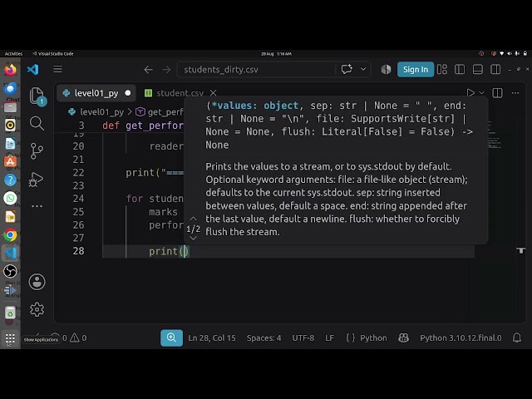Switch to the level01_py tab
532x399 pixels.
[x=96, y=93]
